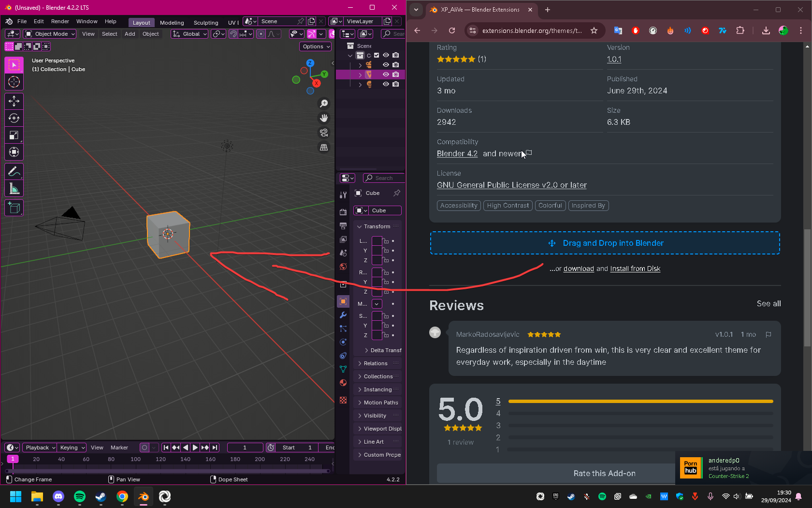The width and height of the screenshot is (812, 508).
Task: Activate the Rotate tool in Blender
Action: (x=14, y=118)
